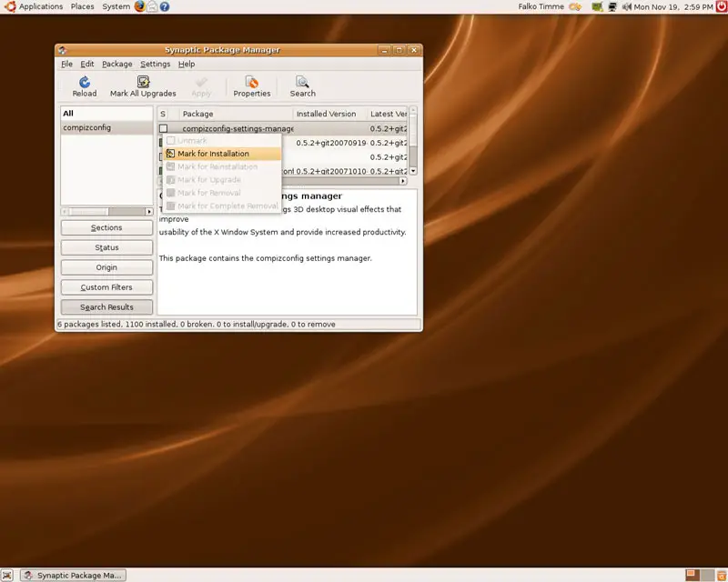The image size is (728, 582).
Task: Click the Reload toolbar icon
Action: [85, 86]
